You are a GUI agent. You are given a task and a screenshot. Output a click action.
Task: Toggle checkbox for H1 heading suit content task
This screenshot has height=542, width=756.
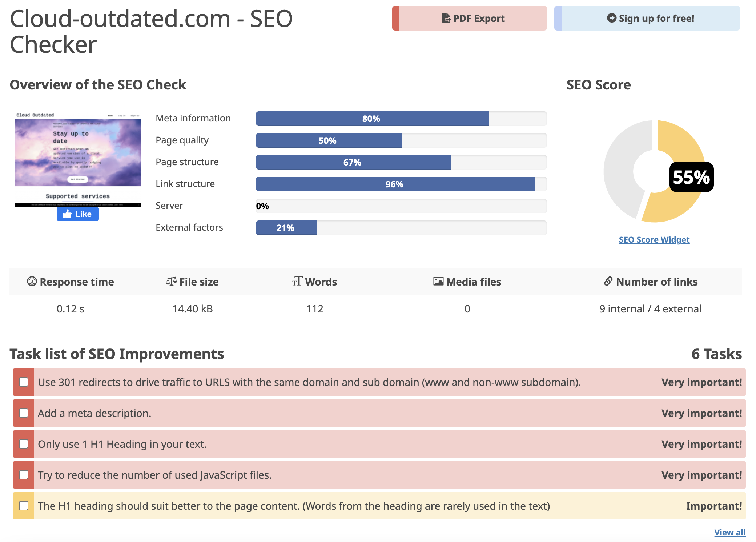(24, 506)
